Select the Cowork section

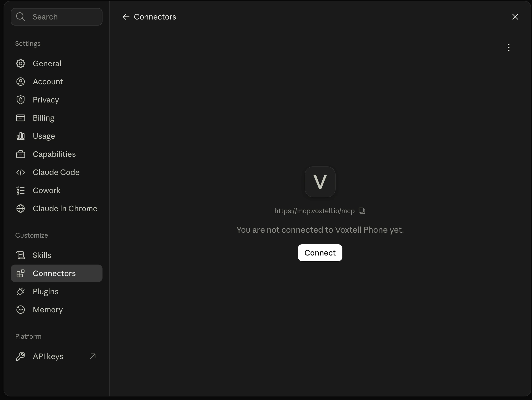[x=57, y=190]
